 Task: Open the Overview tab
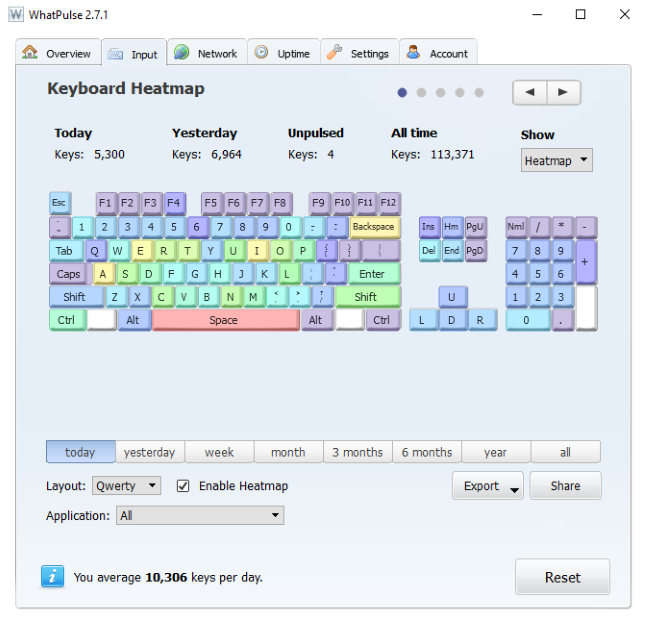(59, 53)
